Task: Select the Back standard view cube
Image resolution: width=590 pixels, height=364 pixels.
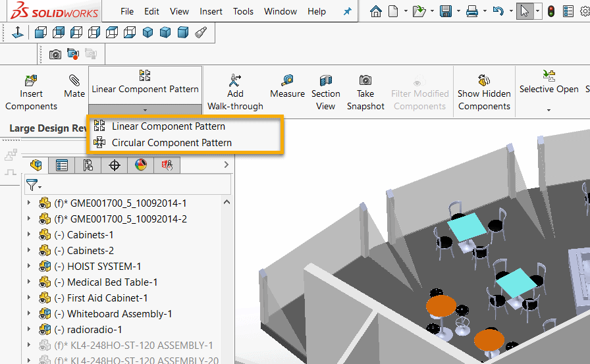Action: [x=59, y=33]
